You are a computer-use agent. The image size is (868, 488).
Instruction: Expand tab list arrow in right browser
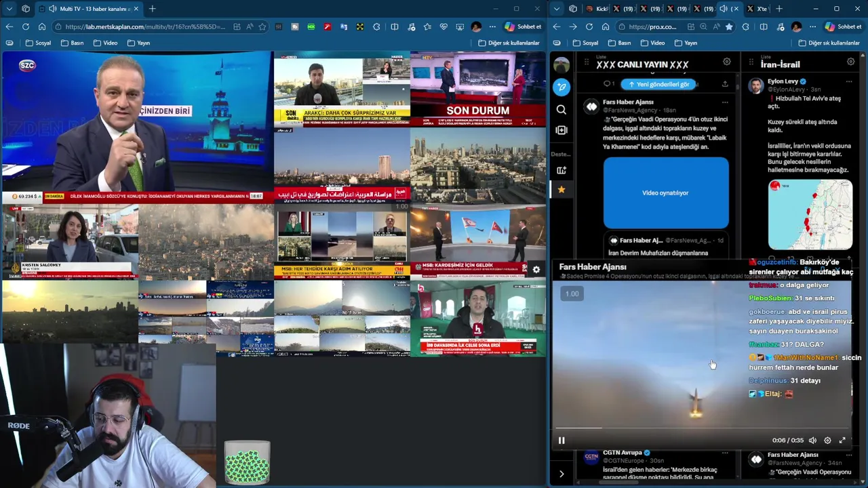coord(556,9)
